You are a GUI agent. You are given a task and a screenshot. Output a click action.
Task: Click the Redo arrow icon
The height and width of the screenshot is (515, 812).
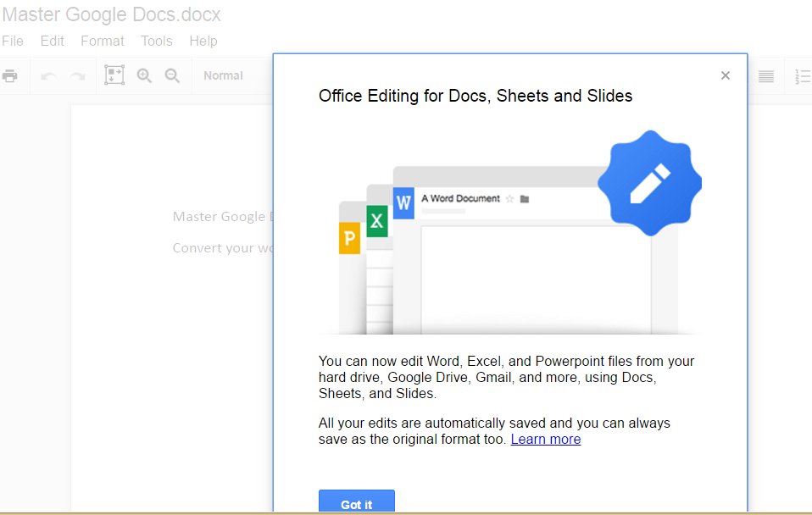[x=78, y=76]
